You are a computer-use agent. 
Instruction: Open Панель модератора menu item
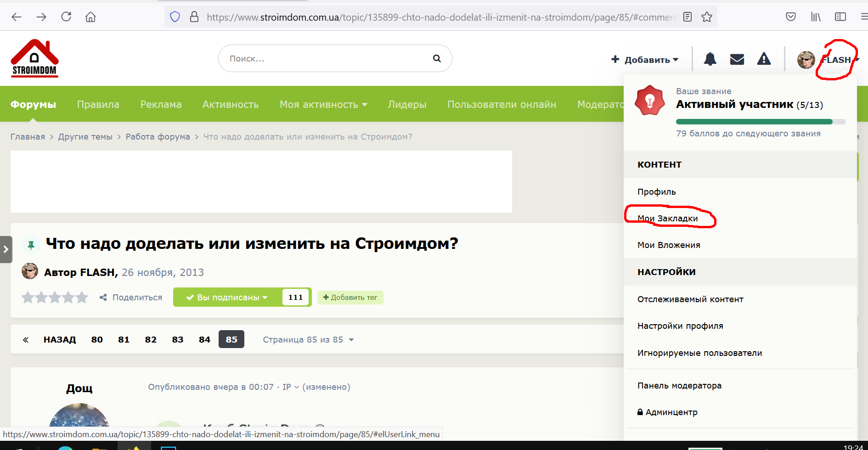[740, 385]
